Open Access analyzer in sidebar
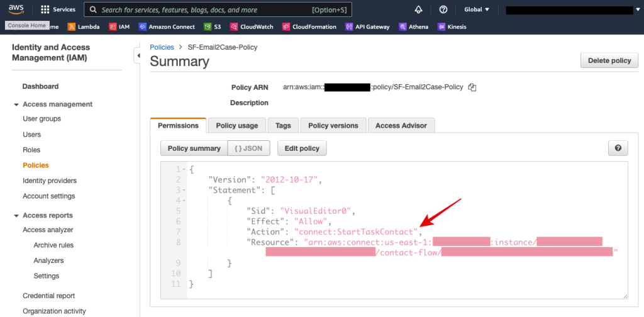 48,230
